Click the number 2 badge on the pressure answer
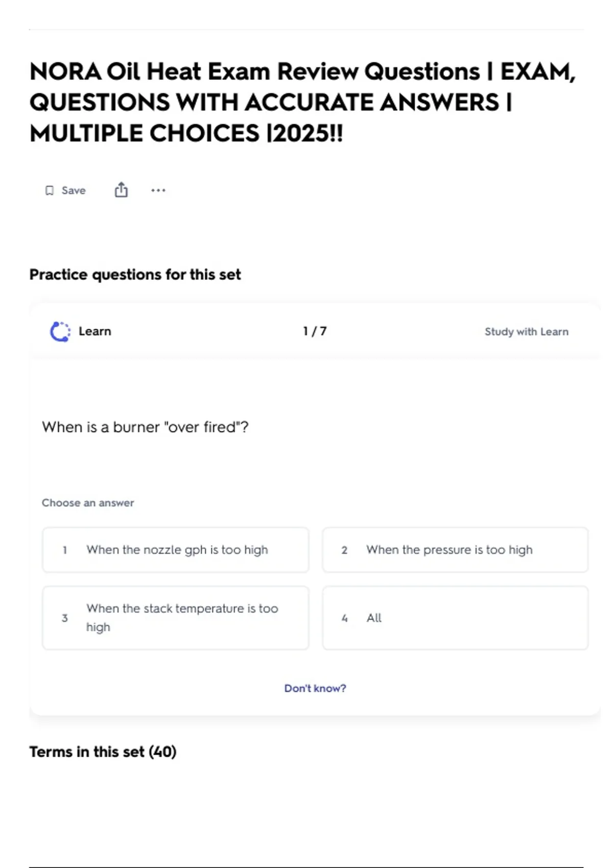Viewport: 613px width, 868px height. tap(344, 550)
